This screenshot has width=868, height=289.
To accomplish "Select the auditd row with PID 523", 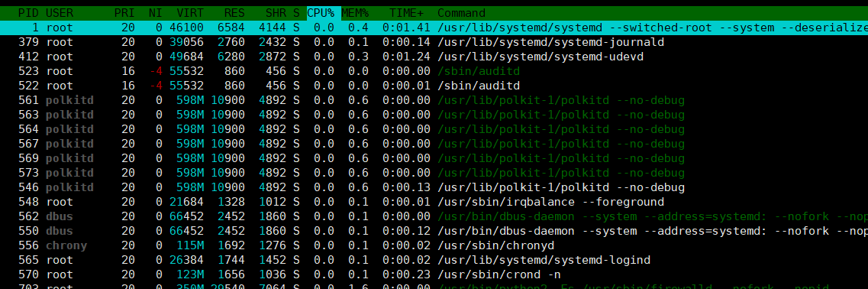I will point(434,71).
